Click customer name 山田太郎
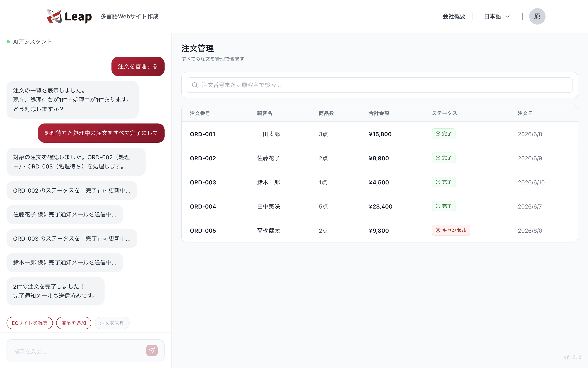 [x=268, y=134]
